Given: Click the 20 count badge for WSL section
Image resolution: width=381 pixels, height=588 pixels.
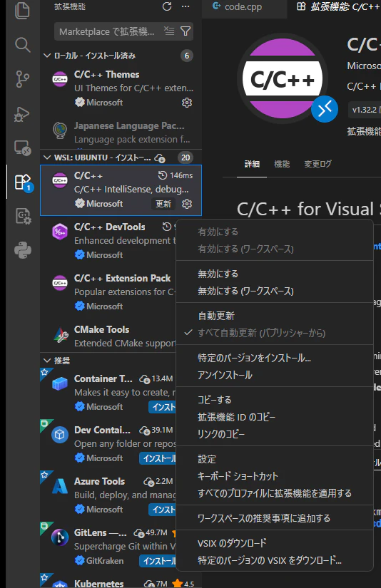Looking at the screenshot, I should coord(186,158).
